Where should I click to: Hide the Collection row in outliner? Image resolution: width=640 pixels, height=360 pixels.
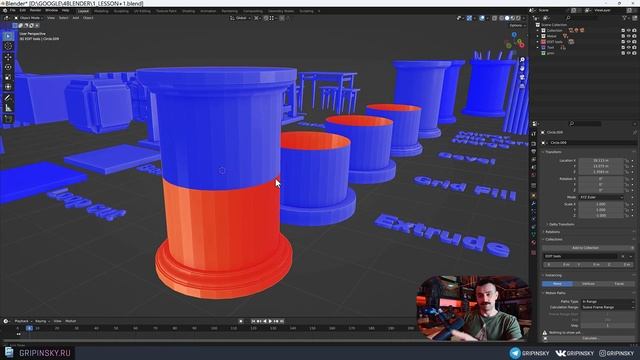coord(629,31)
